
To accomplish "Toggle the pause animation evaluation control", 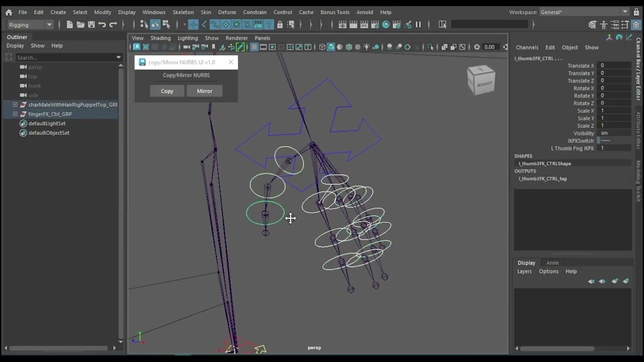I will pyautogui.click(x=418, y=24).
